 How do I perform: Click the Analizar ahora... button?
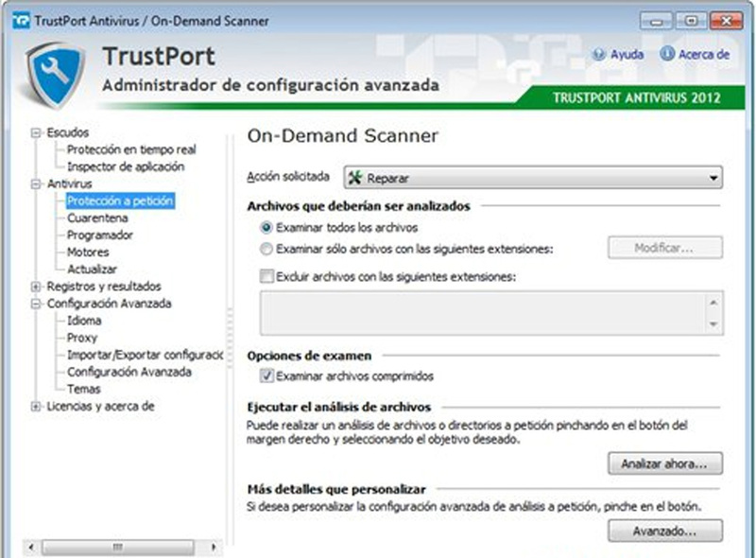point(665,463)
